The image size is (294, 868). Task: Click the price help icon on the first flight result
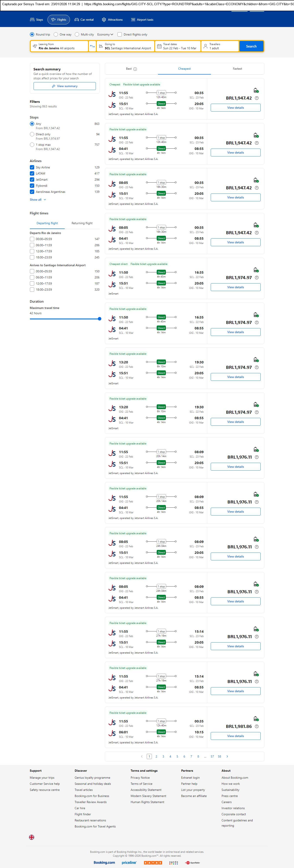(257, 98)
